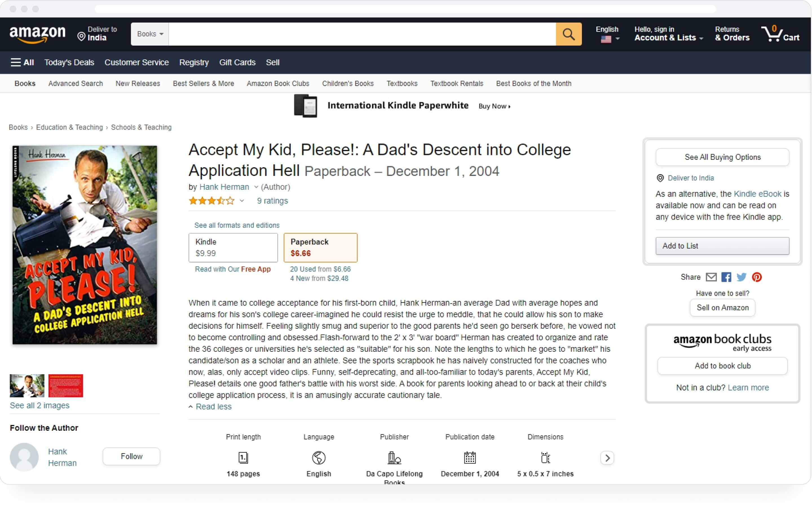Share on Facebook icon
This screenshot has width=812, height=513.
coord(726,277)
